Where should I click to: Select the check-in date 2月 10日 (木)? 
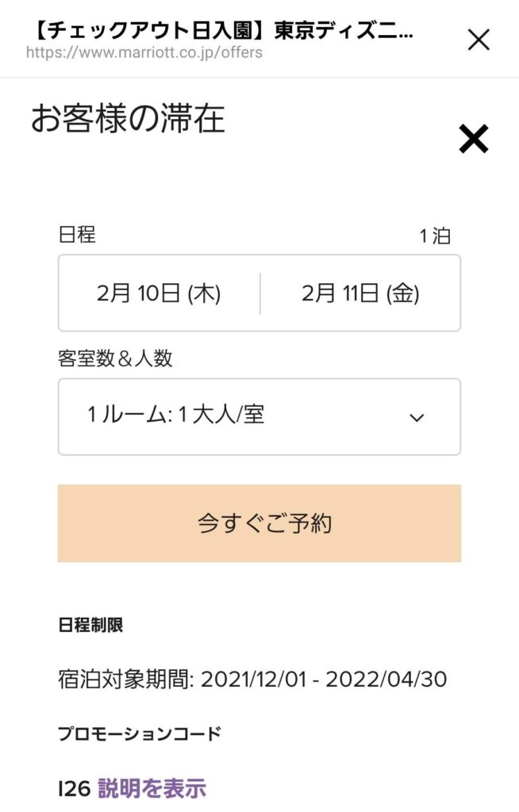coord(159,293)
